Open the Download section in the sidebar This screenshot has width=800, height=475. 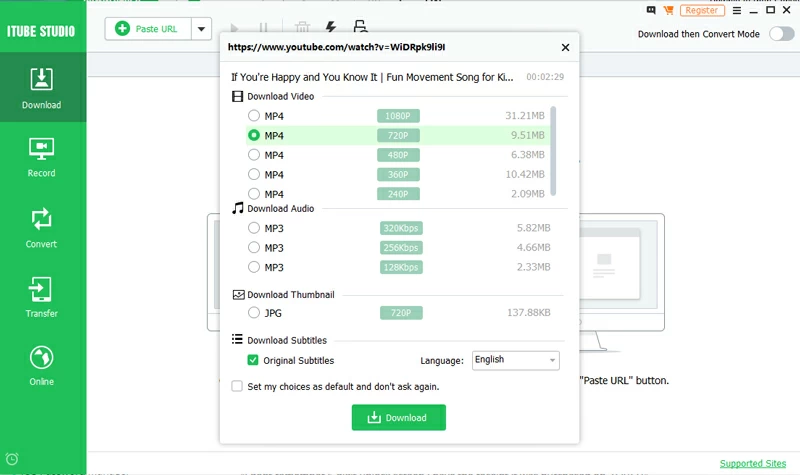pyautogui.click(x=42, y=88)
